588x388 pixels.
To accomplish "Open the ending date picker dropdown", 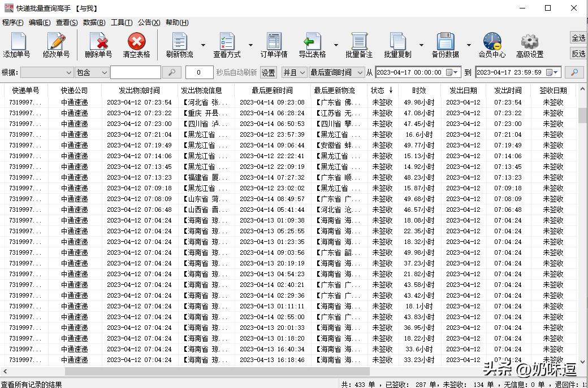I will (555, 72).
